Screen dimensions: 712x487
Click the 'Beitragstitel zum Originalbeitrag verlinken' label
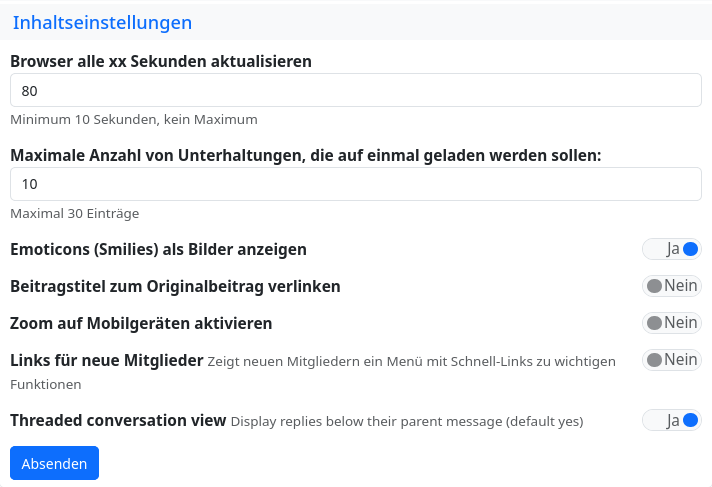(175, 286)
